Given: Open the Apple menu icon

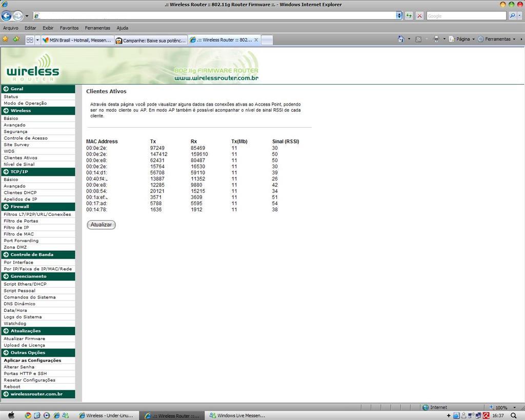Looking at the screenshot, I should pyautogui.click(x=11, y=416).
